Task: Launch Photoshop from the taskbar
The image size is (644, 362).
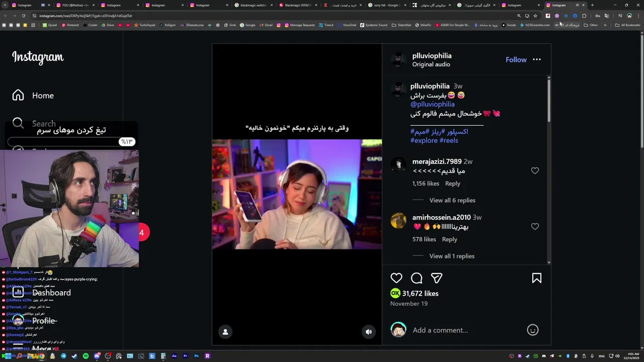Action: point(196,356)
